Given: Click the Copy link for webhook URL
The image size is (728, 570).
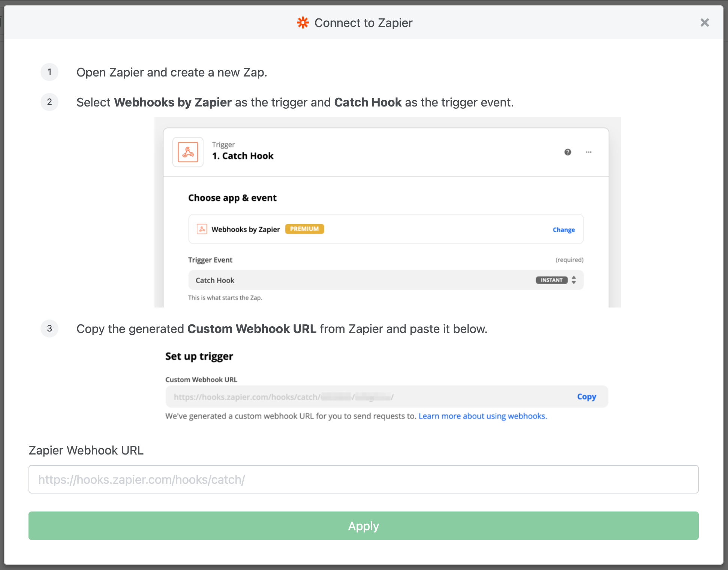Looking at the screenshot, I should tap(586, 397).
